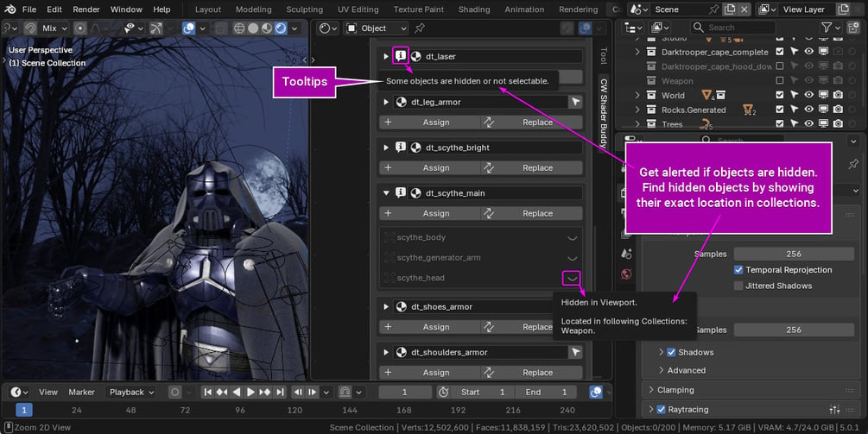
Task: Click the pin icon beside Object dropdown
Action: pyautogui.click(x=420, y=28)
